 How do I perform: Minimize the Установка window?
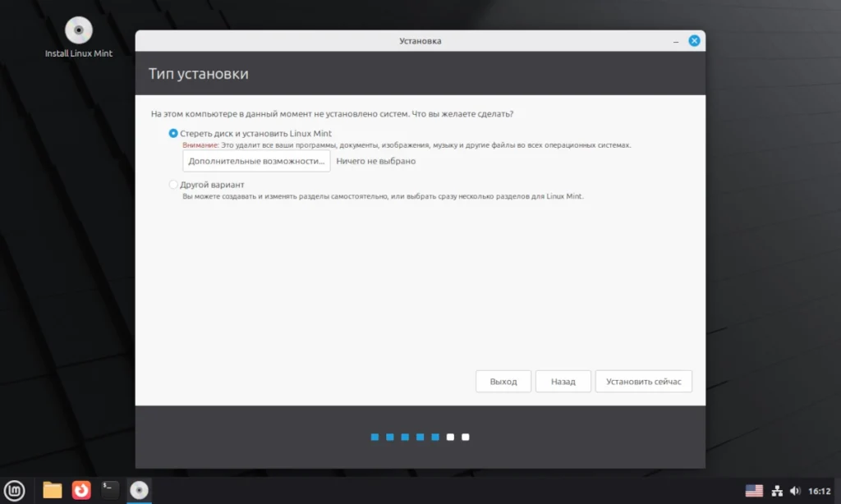click(x=676, y=41)
